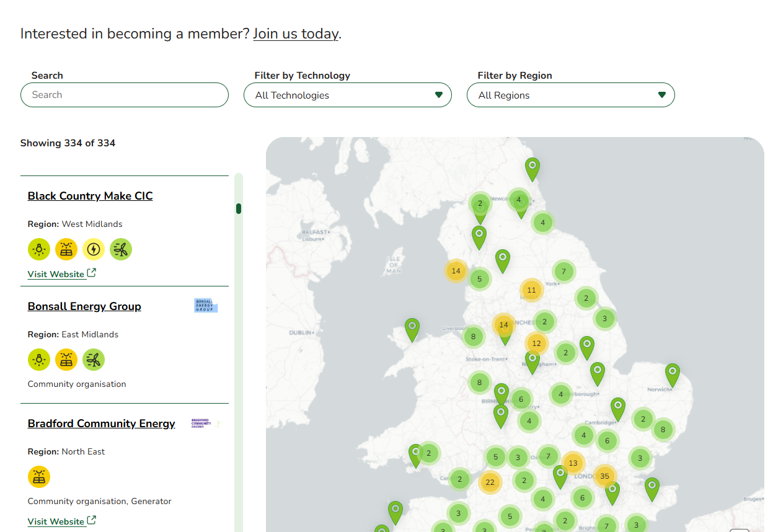Click the 'Join us today' link
The image size is (773, 532).
296,33
